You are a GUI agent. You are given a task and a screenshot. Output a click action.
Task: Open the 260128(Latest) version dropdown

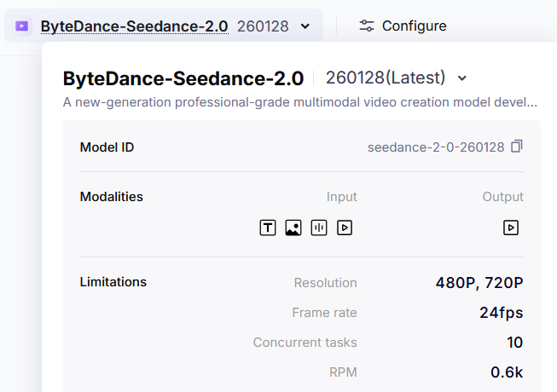[396, 78]
